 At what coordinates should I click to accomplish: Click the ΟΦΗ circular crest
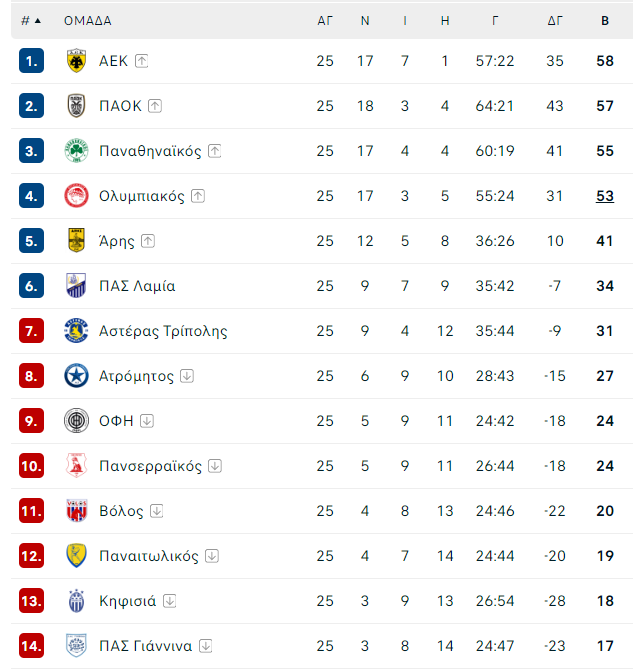pos(77,420)
